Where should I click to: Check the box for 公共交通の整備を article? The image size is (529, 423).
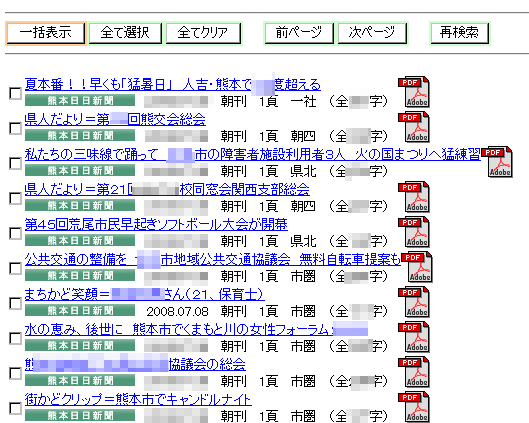pos(15,268)
